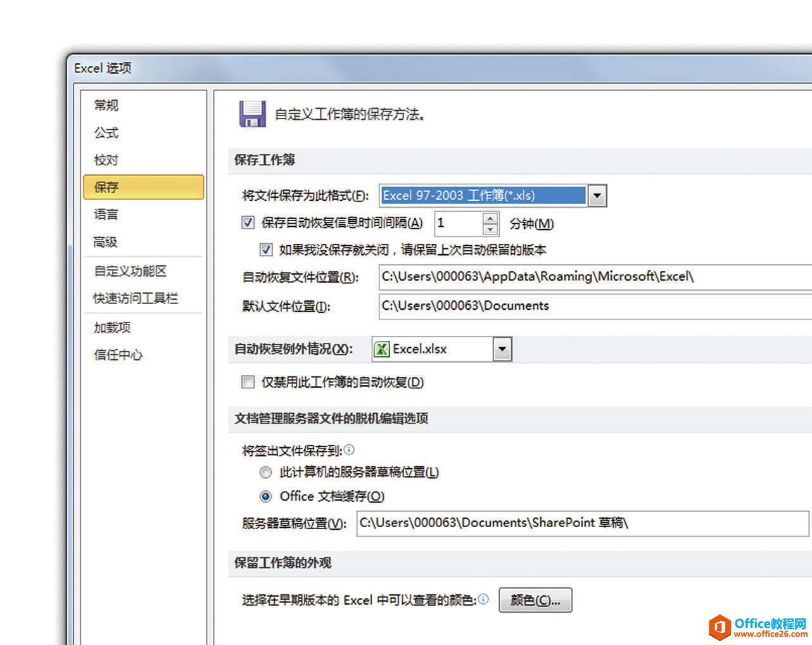Click the 服务器草稿位置 path field
Image resolution: width=812 pixels, height=645 pixels.
[583, 523]
